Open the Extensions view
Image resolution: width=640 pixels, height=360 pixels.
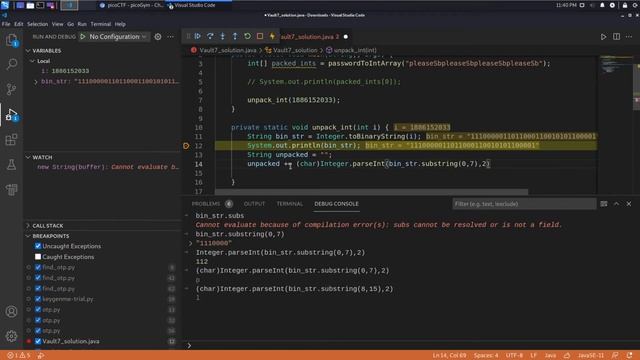pos(11,140)
